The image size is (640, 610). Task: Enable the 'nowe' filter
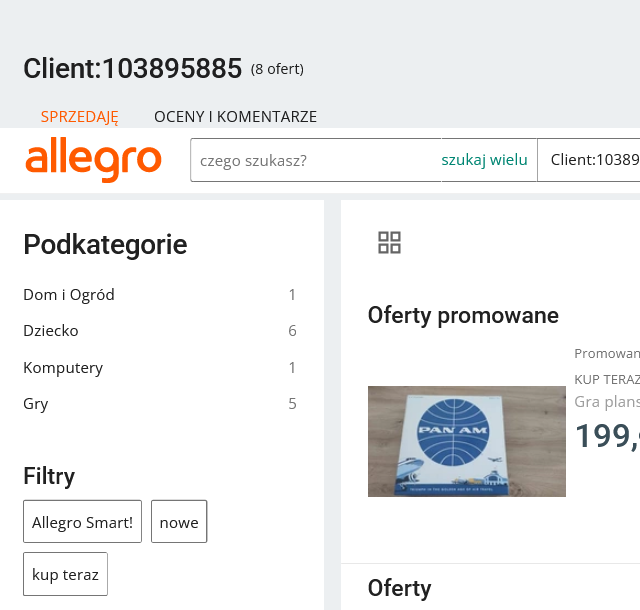point(179,522)
